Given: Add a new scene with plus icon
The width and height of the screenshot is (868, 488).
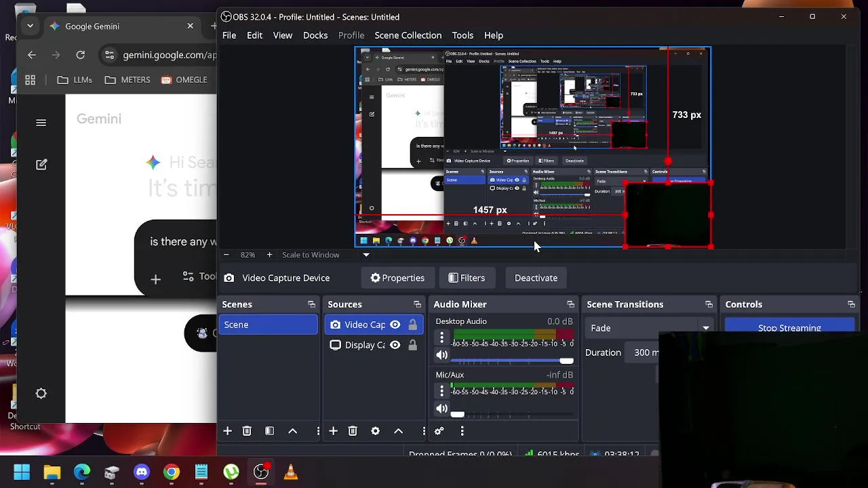Looking at the screenshot, I should click(228, 431).
